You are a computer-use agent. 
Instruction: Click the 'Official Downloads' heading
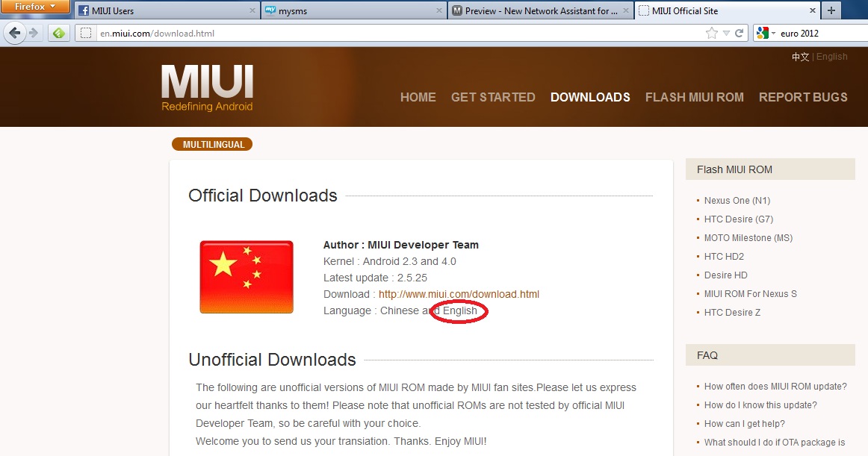(262, 196)
